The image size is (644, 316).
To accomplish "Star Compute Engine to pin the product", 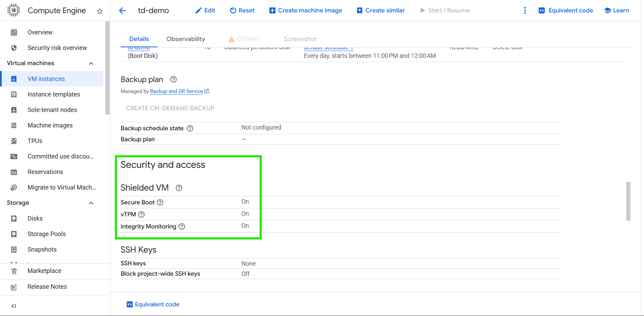I will click(100, 11).
